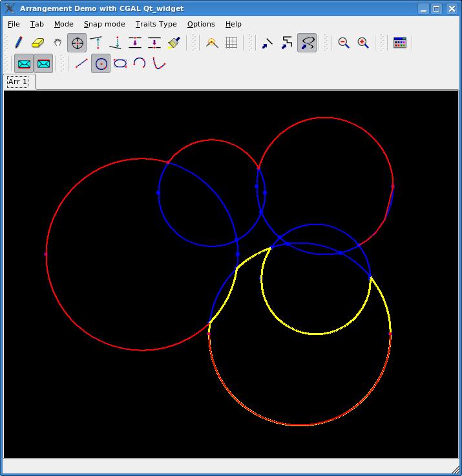Screen dimensions: 462x476
Task: Click the zoom out magnifier
Action: point(344,43)
